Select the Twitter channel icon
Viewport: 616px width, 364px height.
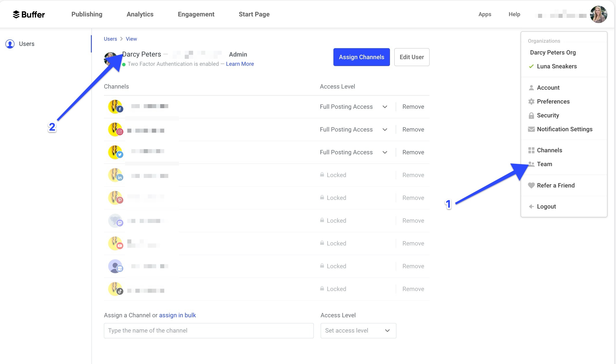click(119, 155)
